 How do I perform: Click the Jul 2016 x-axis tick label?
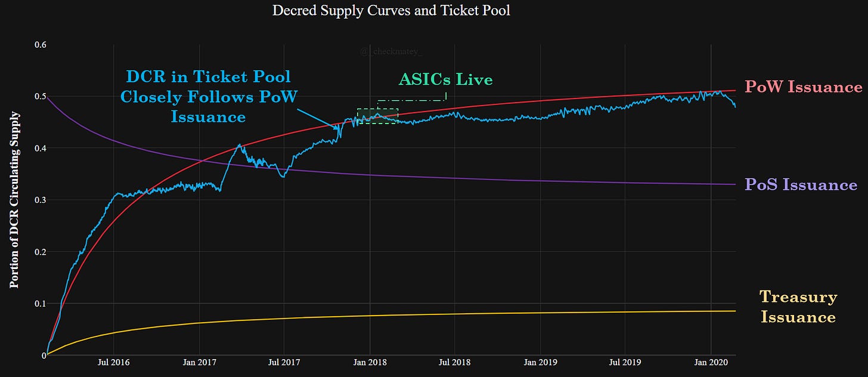coord(113,362)
